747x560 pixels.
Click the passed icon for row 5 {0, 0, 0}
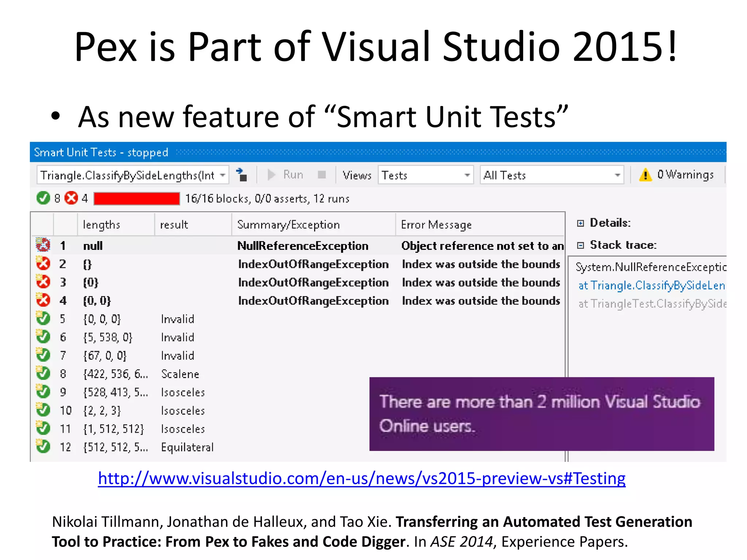pyautogui.click(x=43, y=318)
